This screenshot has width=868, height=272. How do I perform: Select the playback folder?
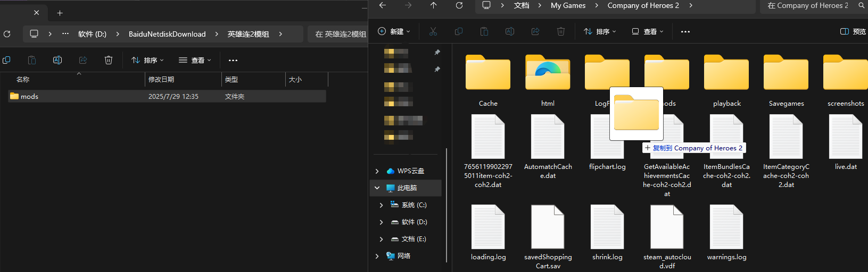point(726,81)
